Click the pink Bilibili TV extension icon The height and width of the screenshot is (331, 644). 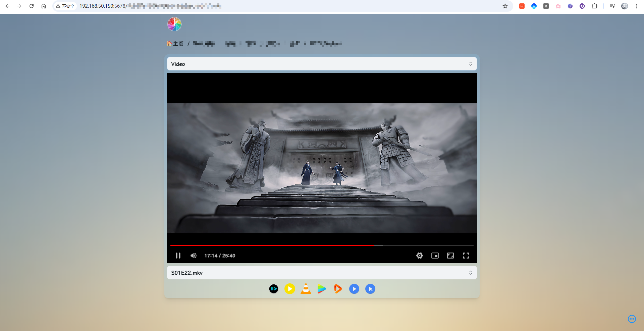558,6
